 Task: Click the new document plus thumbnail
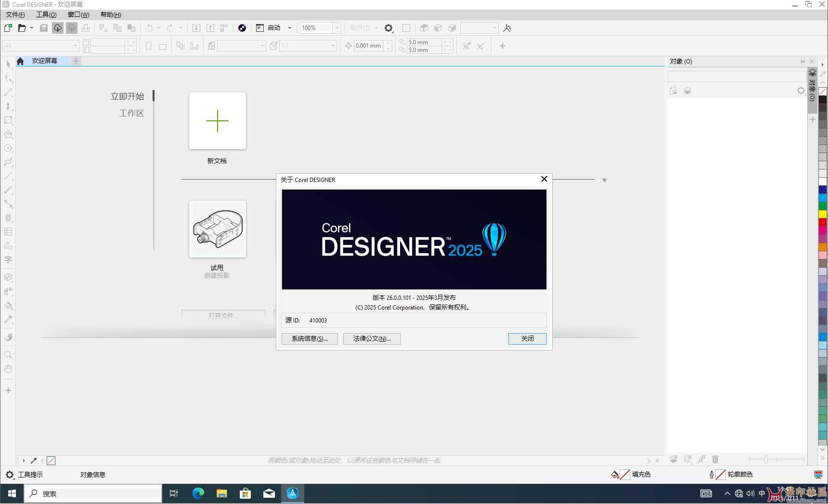coord(218,121)
